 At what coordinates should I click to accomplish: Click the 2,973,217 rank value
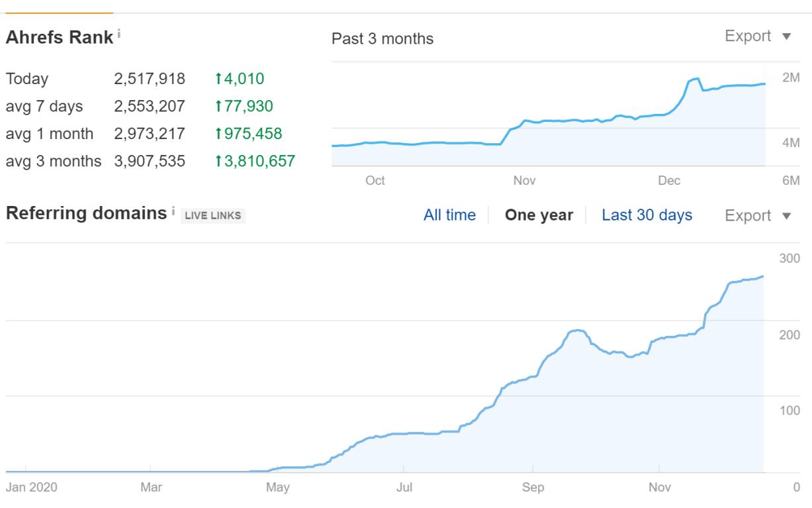(x=150, y=134)
